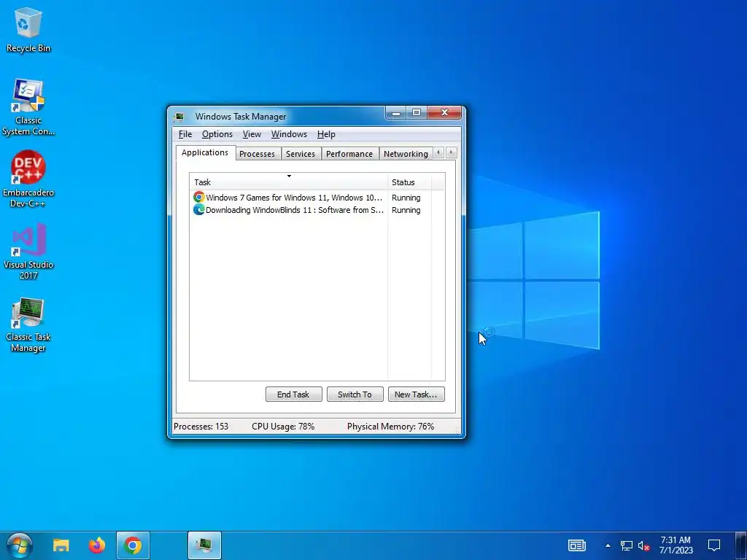This screenshot has height=560, width=747.
Task: Launch Firefox from the taskbar
Action: point(97,545)
